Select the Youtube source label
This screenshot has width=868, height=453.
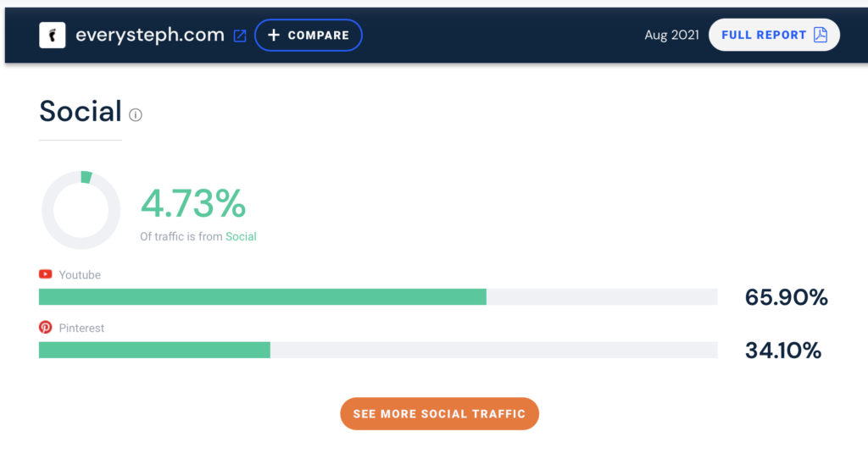click(80, 274)
